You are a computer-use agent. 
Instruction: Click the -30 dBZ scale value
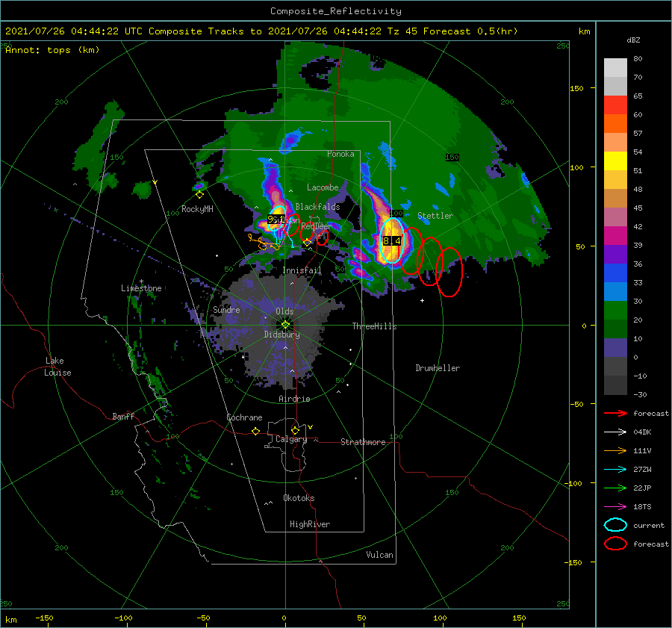641,394
